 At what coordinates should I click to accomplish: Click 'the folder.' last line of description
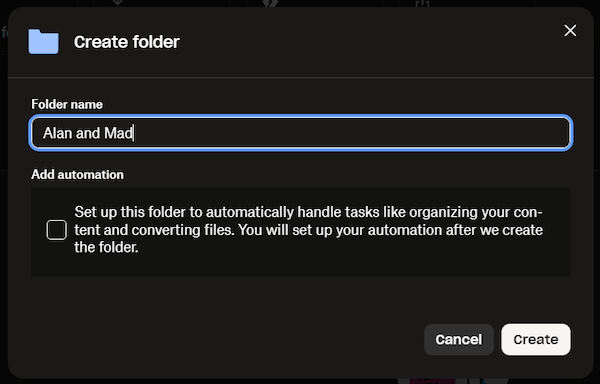[x=106, y=247]
